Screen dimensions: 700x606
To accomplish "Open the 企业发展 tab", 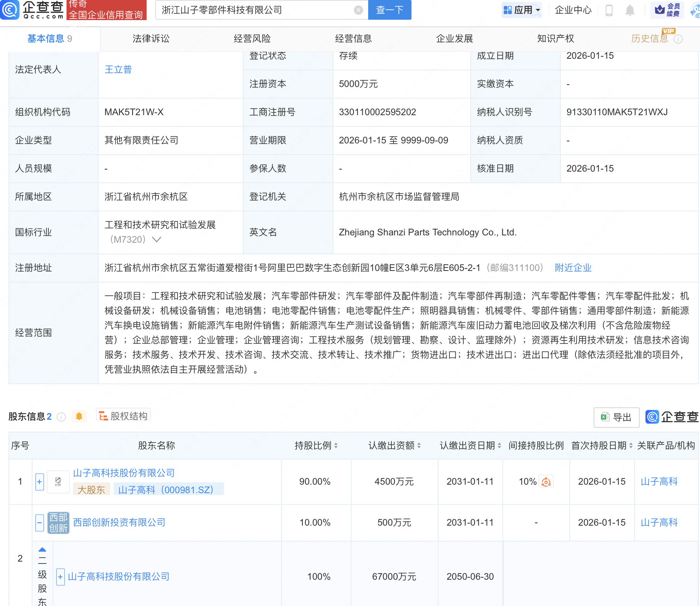I will tap(454, 38).
